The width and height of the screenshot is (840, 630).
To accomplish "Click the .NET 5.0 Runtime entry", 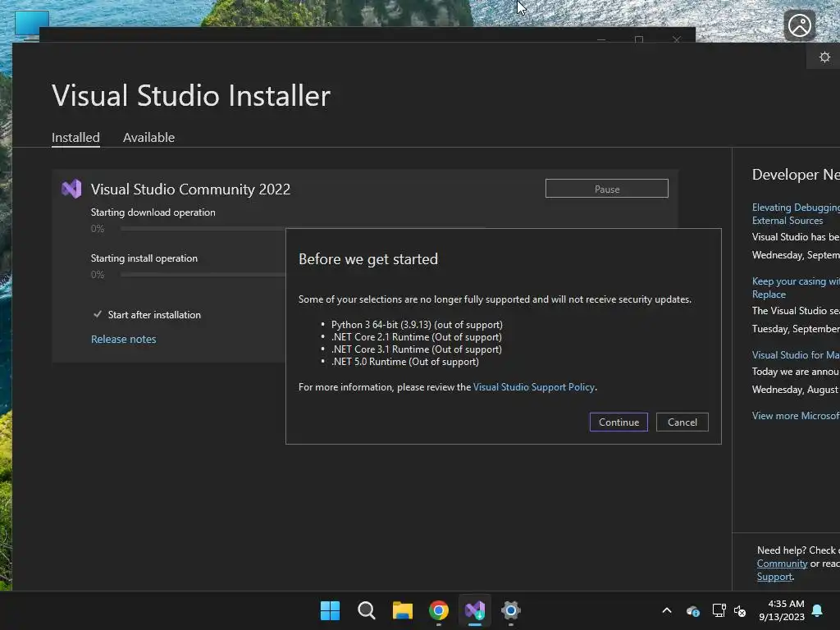I will (405, 362).
